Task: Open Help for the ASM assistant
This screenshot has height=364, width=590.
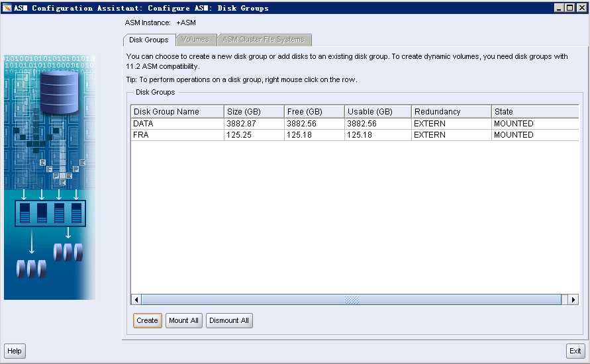Action: pyautogui.click(x=15, y=351)
